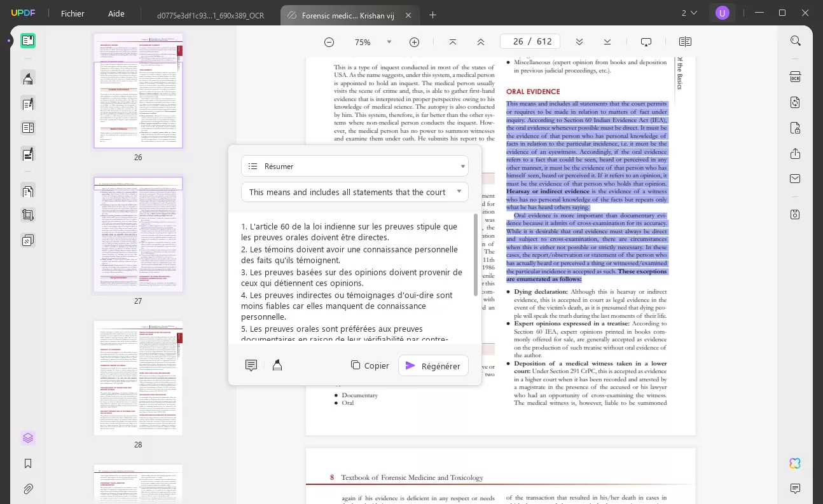Screen dimensions: 823x504
Task: Open the Attachments paperclip panel
Action: [27, 489]
